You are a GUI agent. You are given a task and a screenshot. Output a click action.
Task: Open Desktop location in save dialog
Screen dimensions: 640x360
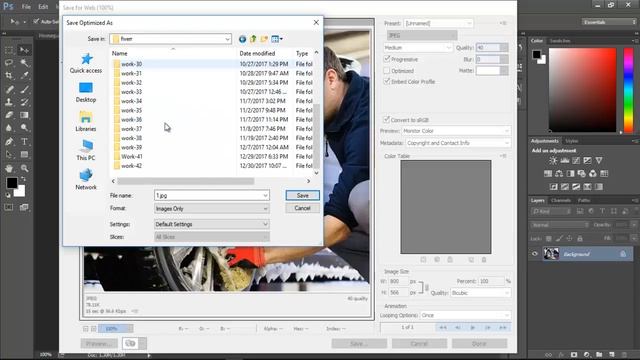[x=86, y=92]
